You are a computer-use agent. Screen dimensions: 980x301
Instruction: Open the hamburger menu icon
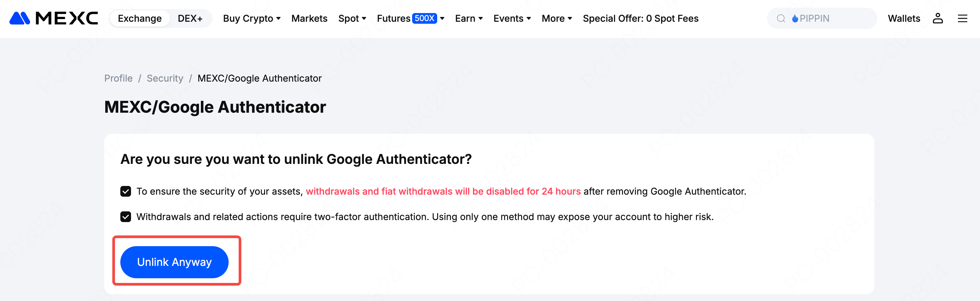[x=962, y=18]
